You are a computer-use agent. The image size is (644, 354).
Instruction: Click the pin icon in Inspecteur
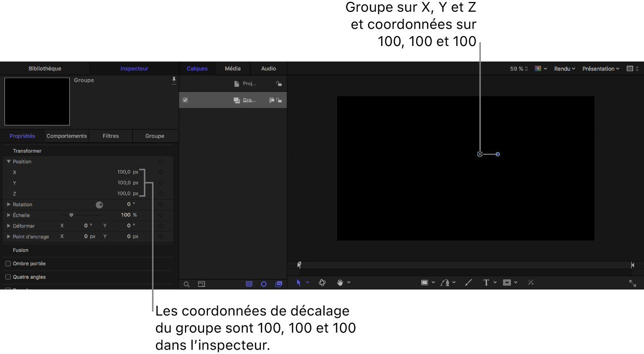pyautogui.click(x=174, y=80)
